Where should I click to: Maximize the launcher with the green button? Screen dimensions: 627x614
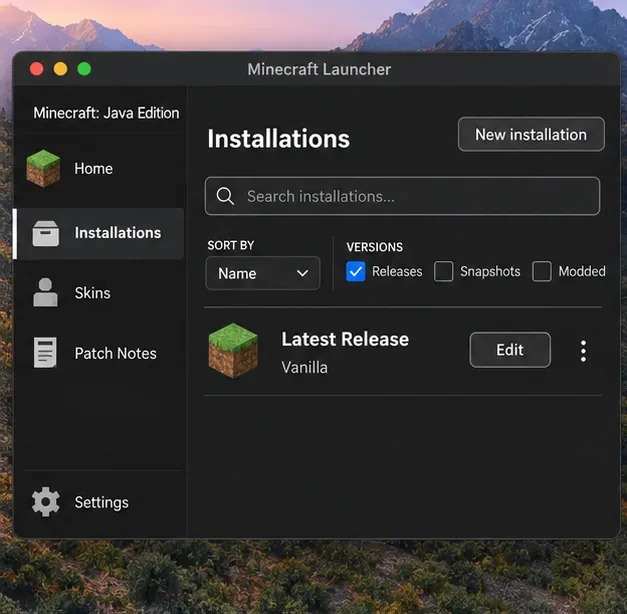click(84, 69)
